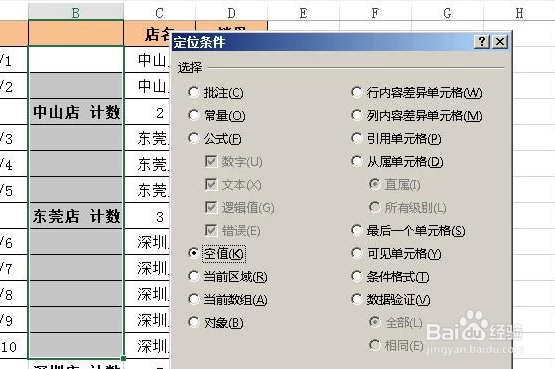The width and height of the screenshot is (555, 369).
Task: Select column F header
Action: (375, 13)
